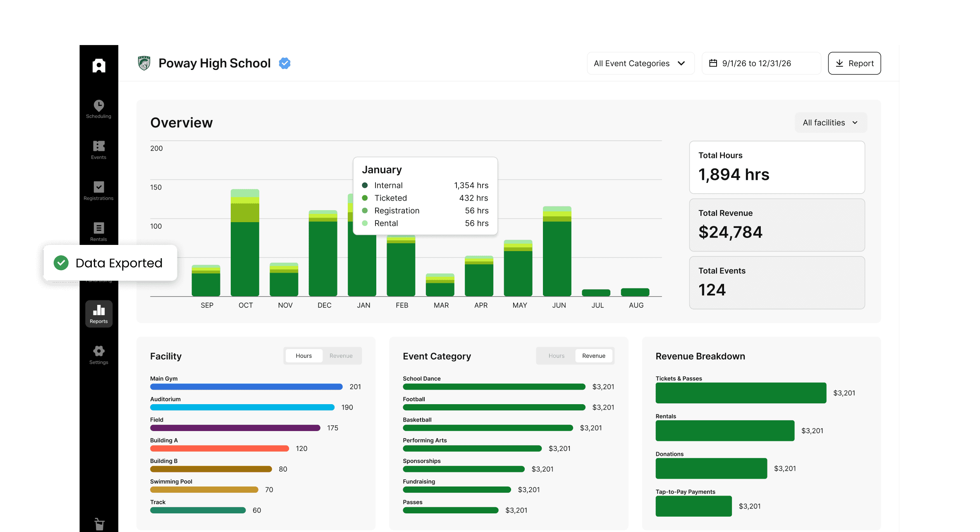This screenshot has height=532, width=980.
Task: Select Revenue tab in Event Category
Action: pos(593,356)
